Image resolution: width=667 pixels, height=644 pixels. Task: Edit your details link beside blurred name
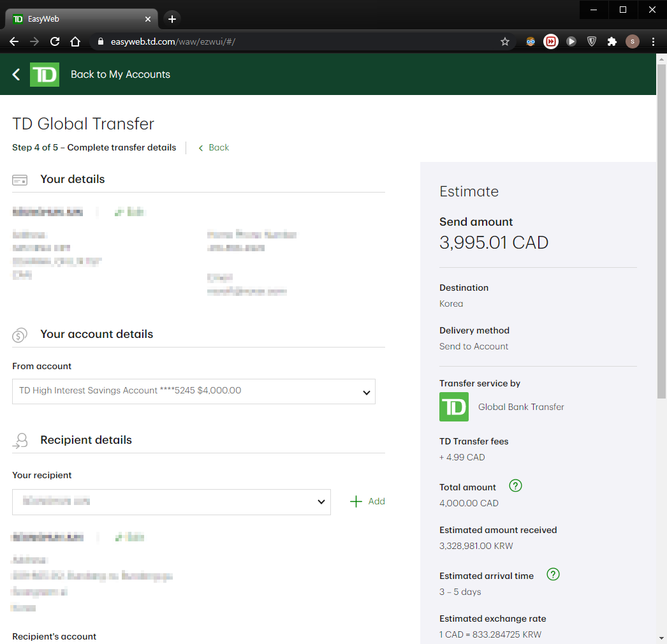130,212
